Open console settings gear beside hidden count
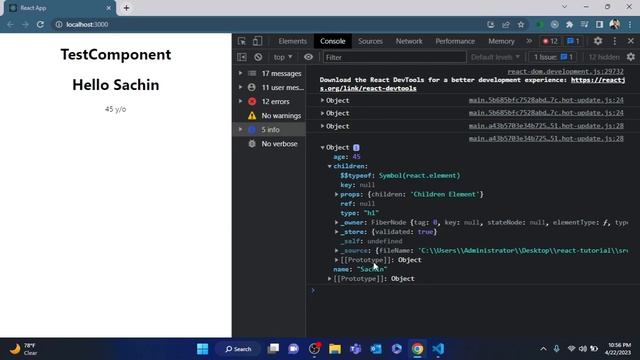This screenshot has height=360, width=640. point(631,57)
